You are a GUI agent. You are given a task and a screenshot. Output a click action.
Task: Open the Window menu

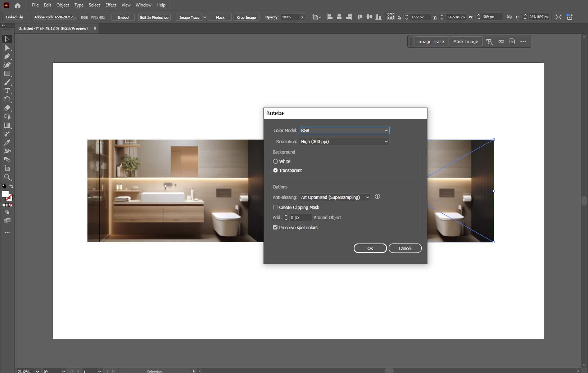pos(144,5)
